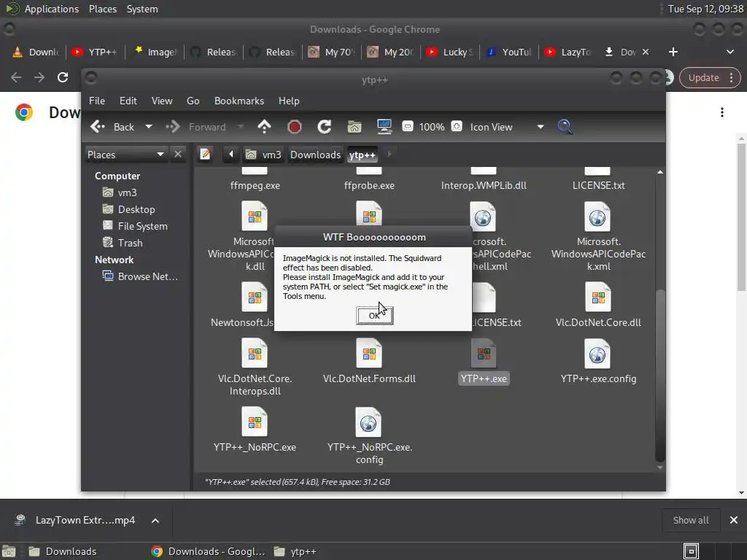Close the Downloads Chrome tab
The width and height of the screenshot is (747, 560).
646,52
